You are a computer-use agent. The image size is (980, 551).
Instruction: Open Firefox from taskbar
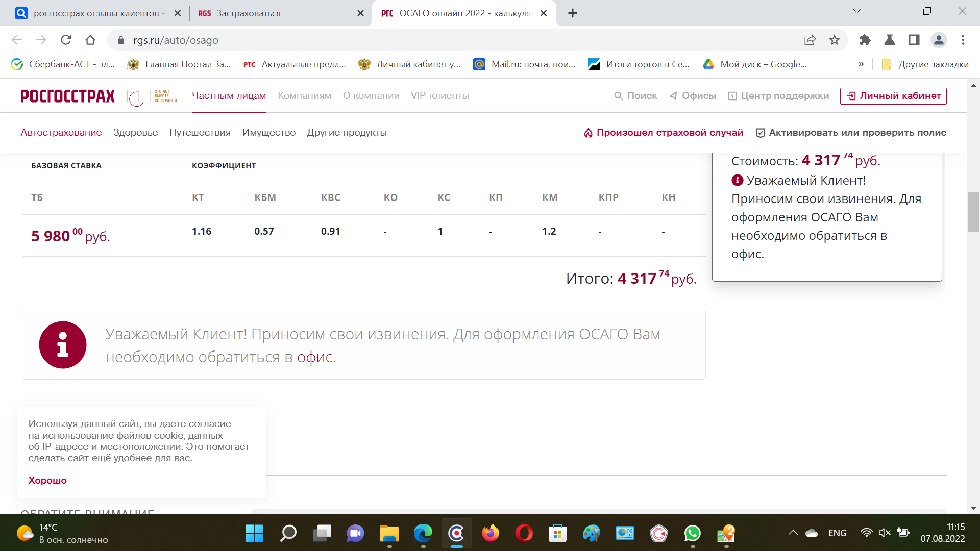point(491,534)
